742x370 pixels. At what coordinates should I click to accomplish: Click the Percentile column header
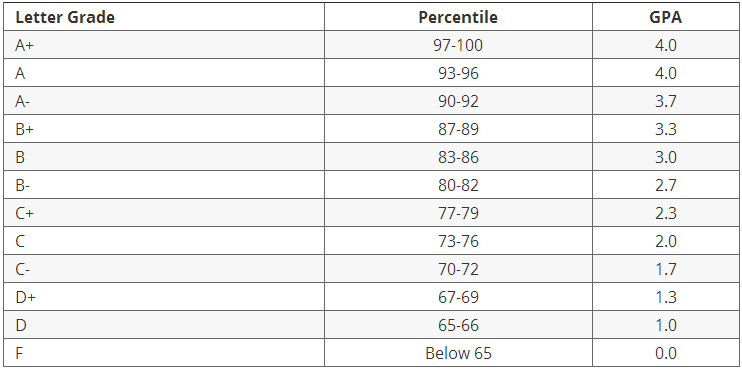(x=458, y=17)
